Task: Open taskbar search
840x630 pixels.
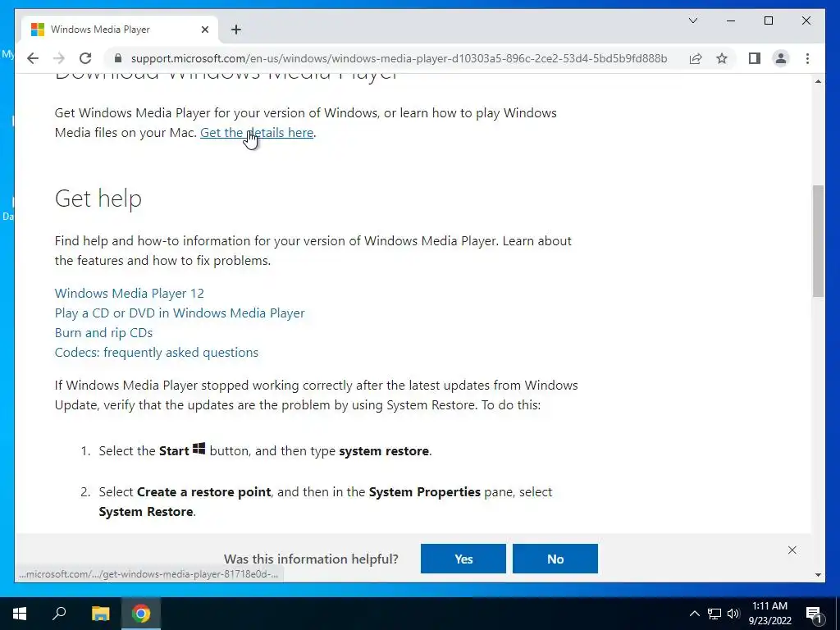Action: click(59, 614)
